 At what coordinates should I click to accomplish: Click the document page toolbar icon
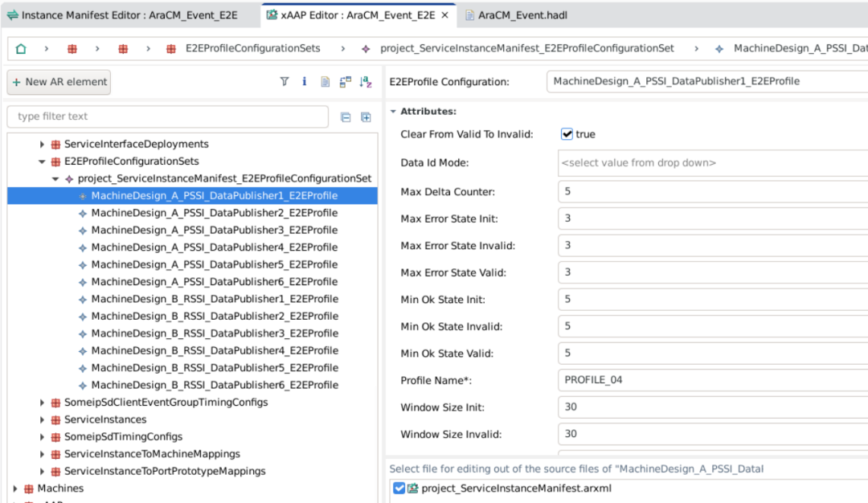pos(325,82)
